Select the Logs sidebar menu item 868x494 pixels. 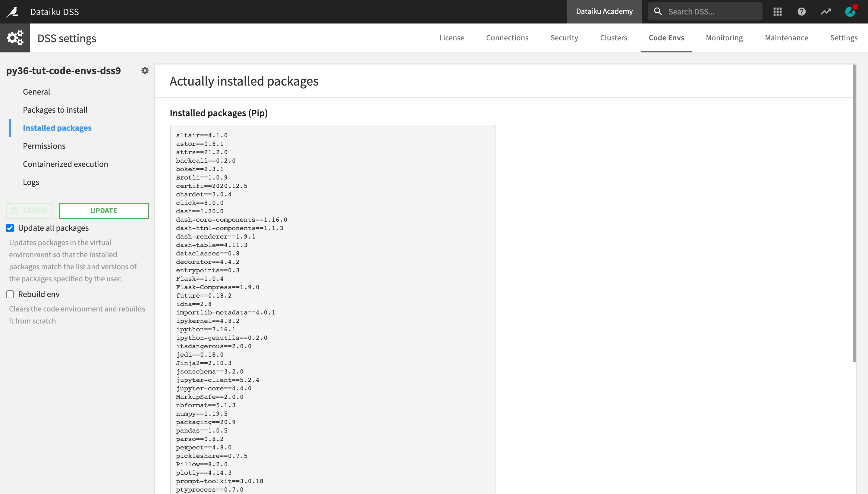coord(30,182)
